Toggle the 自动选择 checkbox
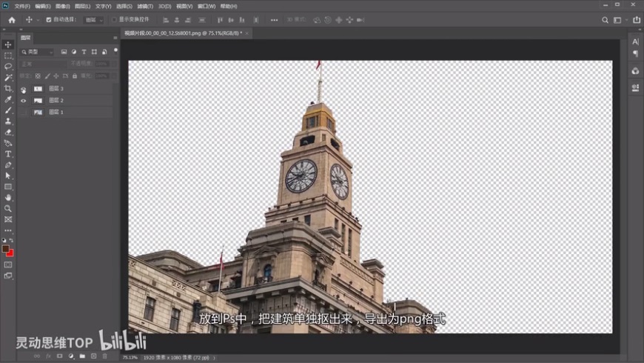Screen dimensions: 644x363 coord(49,20)
